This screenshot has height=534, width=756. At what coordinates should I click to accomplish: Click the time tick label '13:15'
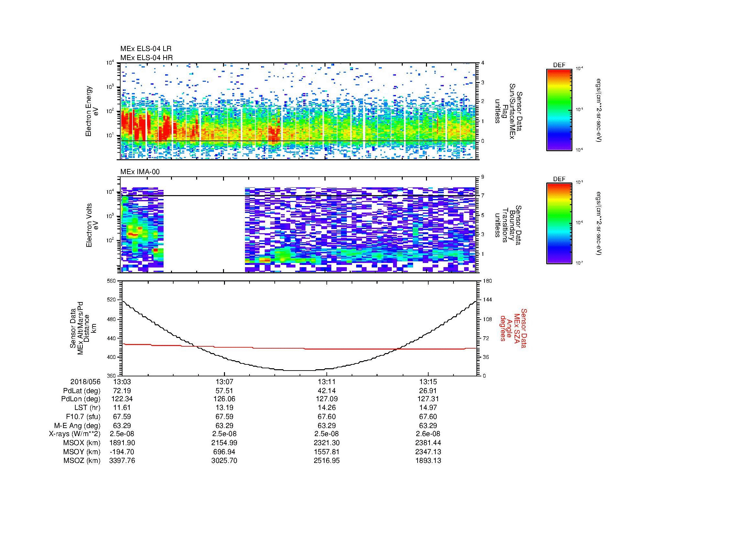[x=428, y=382]
